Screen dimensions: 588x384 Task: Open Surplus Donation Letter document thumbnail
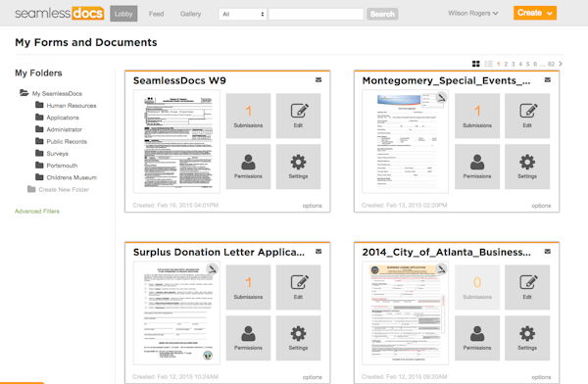[x=176, y=313]
